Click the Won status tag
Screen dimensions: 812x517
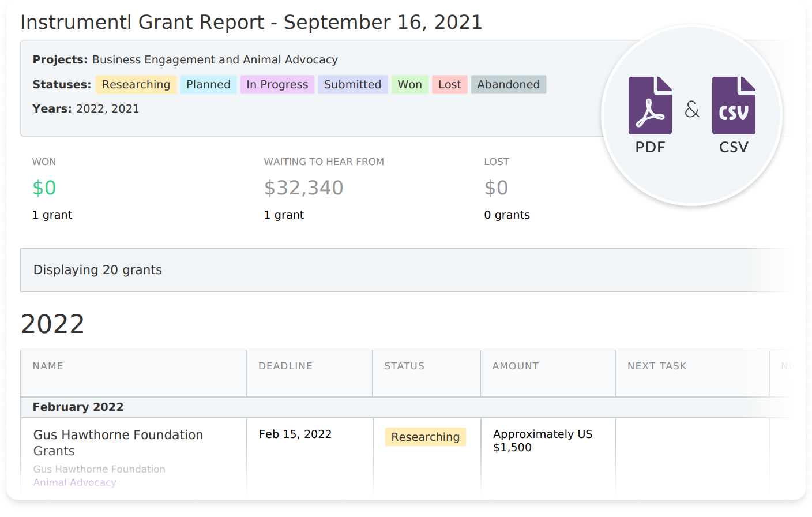(409, 85)
